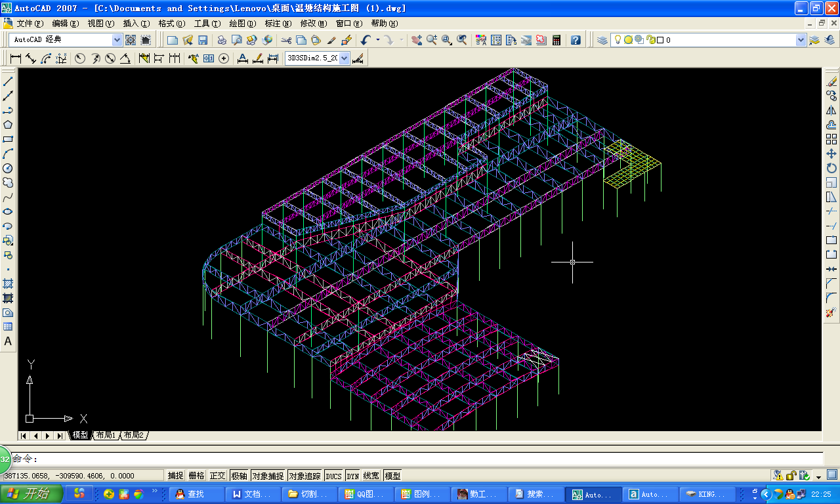Select the Arc draw tool
This screenshot has height=504, width=840.
(8, 154)
